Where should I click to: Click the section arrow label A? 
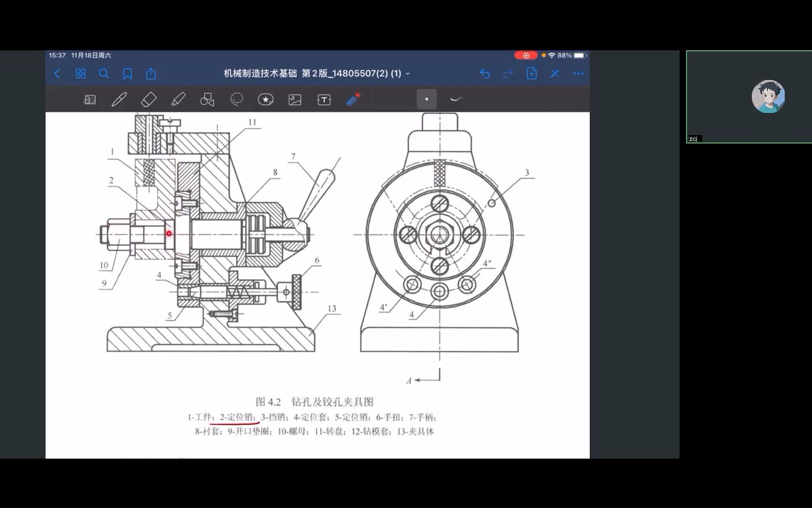pyautogui.click(x=409, y=381)
